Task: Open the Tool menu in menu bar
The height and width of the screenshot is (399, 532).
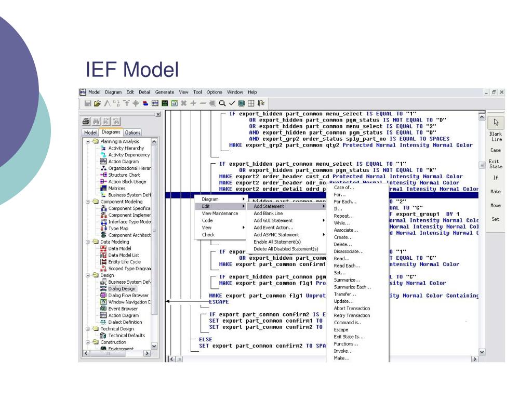Action: point(197,92)
